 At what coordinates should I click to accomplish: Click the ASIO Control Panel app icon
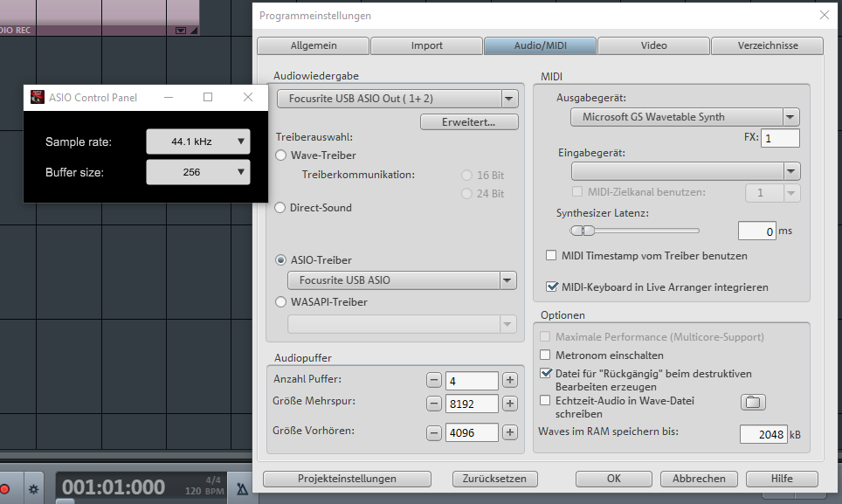tap(37, 97)
